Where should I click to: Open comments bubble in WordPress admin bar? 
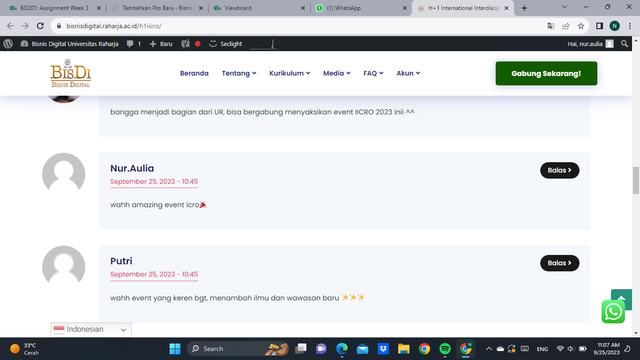(x=133, y=44)
